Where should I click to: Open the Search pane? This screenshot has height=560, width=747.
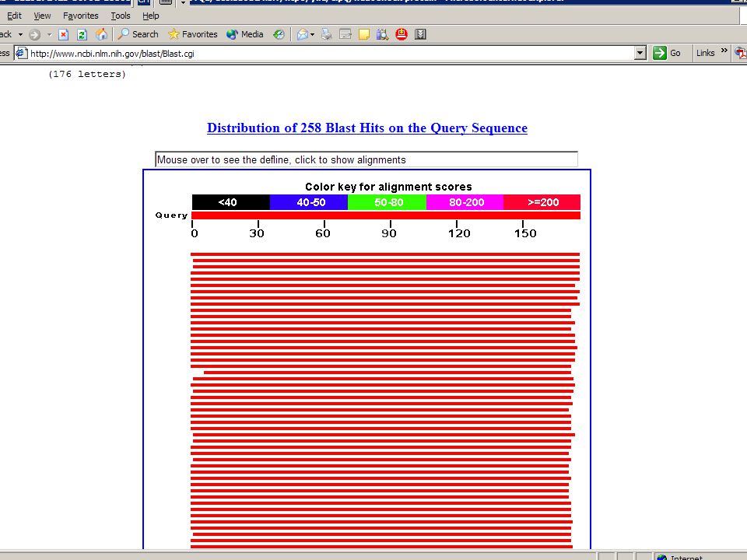[x=139, y=34]
